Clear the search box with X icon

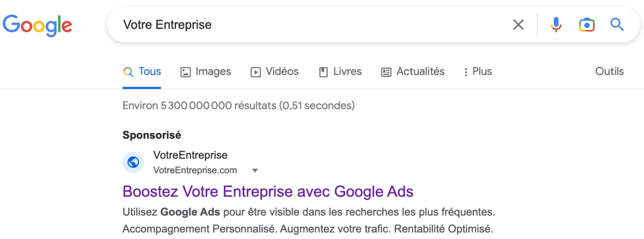[x=518, y=25]
